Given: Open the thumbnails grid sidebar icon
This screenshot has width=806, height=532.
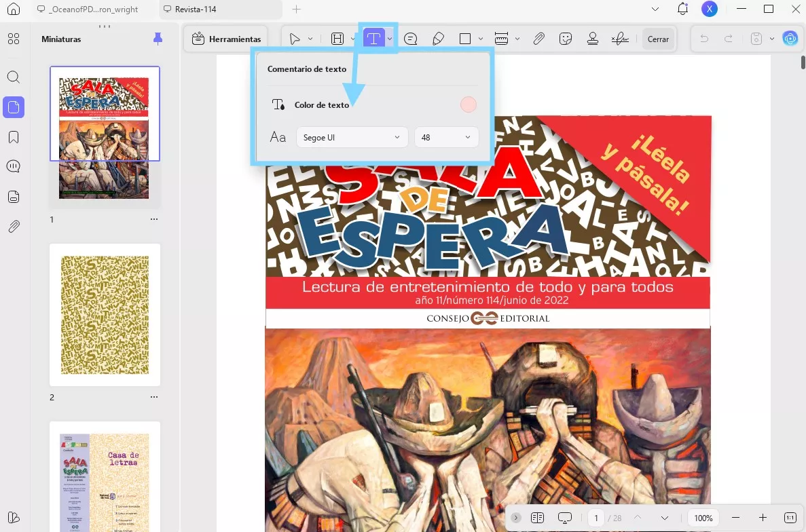Looking at the screenshot, I should (x=14, y=39).
